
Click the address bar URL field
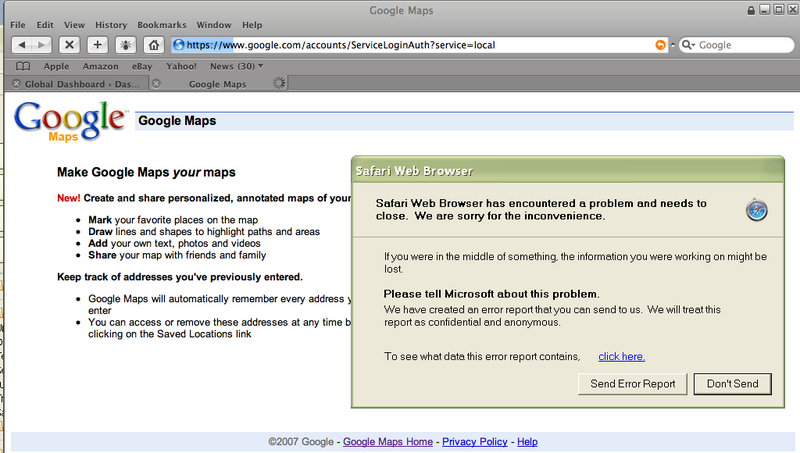pyautogui.click(x=418, y=45)
